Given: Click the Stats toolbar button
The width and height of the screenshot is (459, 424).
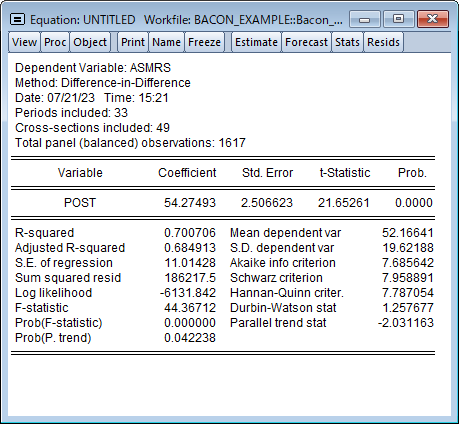Looking at the screenshot, I should (x=347, y=42).
